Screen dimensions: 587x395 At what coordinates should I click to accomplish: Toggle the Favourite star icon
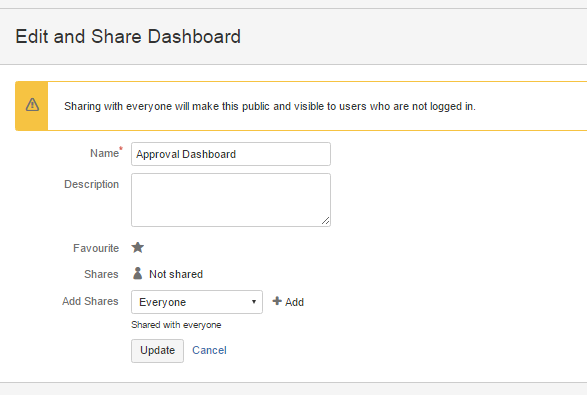tap(138, 247)
